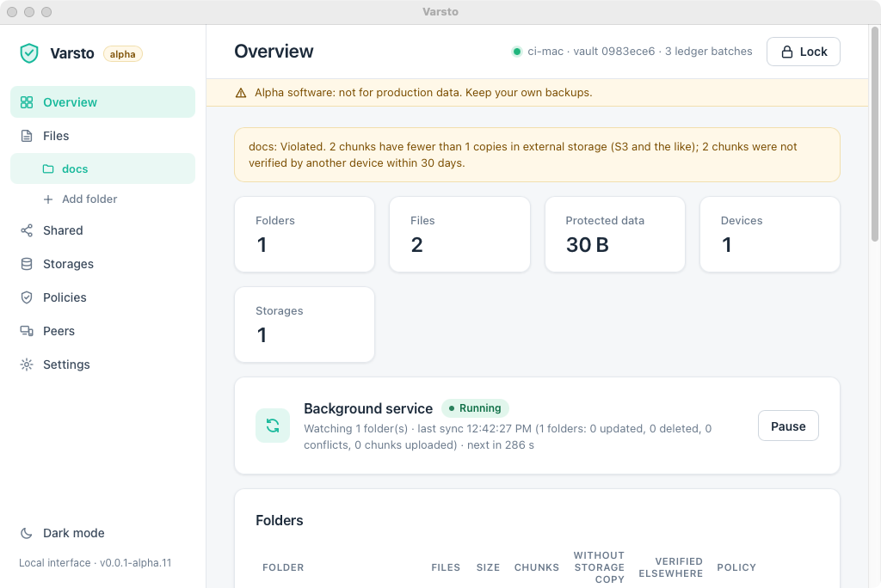Click the Policies shield-check icon
This screenshot has height=588, width=881.
[x=27, y=297]
